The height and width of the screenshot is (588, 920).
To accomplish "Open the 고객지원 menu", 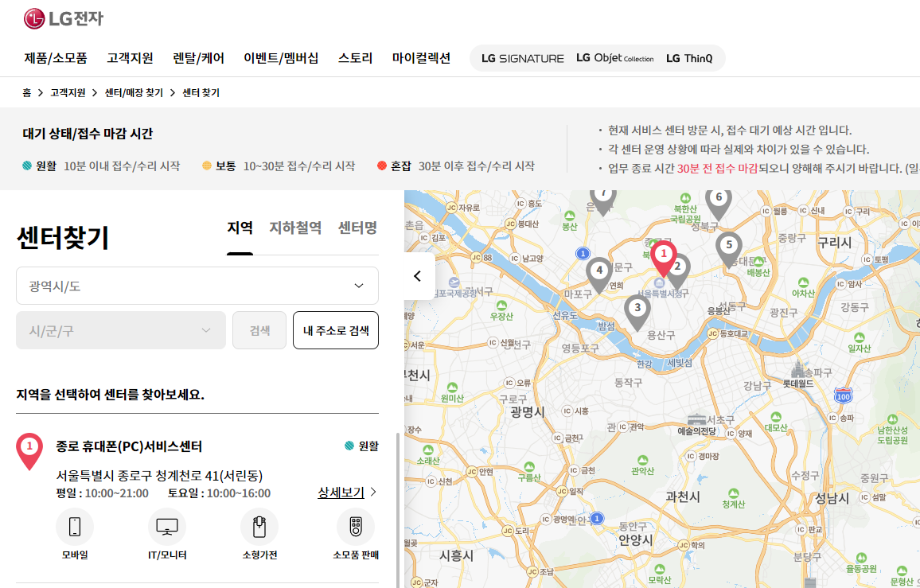I will pos(130,58).
